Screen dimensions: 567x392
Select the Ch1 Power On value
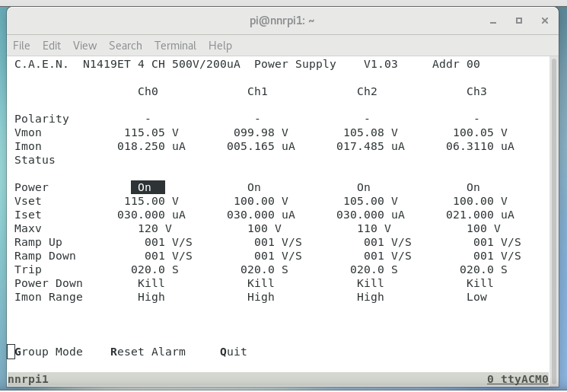tap(254, 187)
